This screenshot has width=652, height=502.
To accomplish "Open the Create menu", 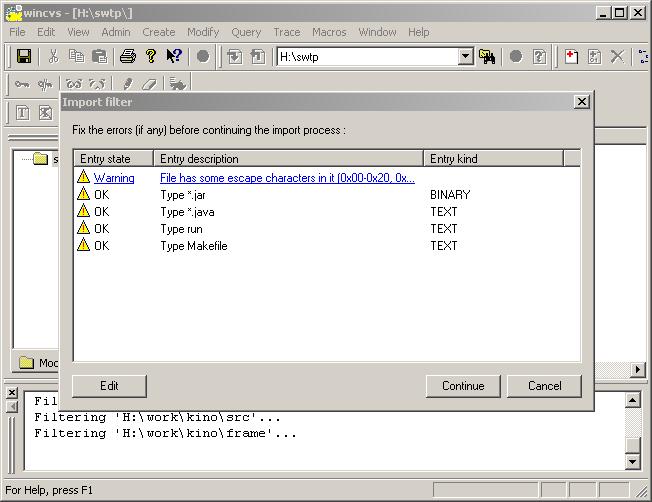I will [159, 32].
